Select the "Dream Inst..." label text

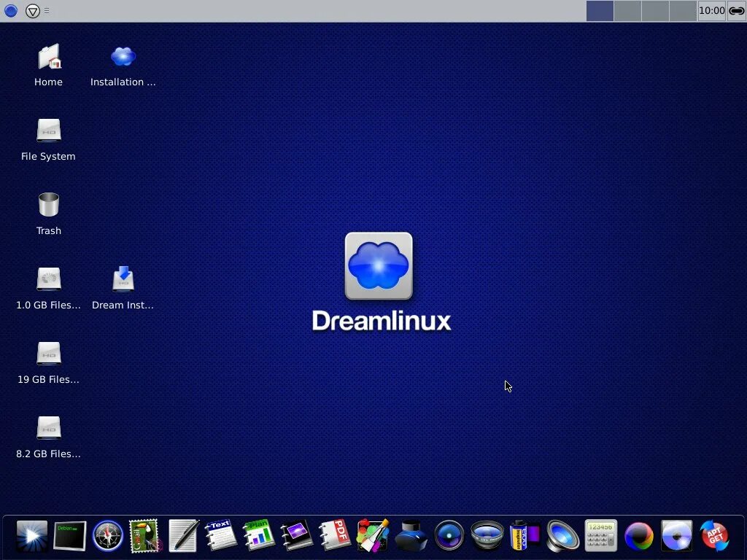[123, 305]
